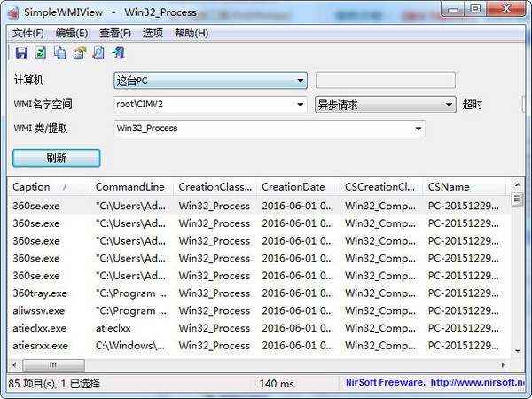Open the Properties toolbar icon
532x399 pixels.
click(x=79, y=53)
